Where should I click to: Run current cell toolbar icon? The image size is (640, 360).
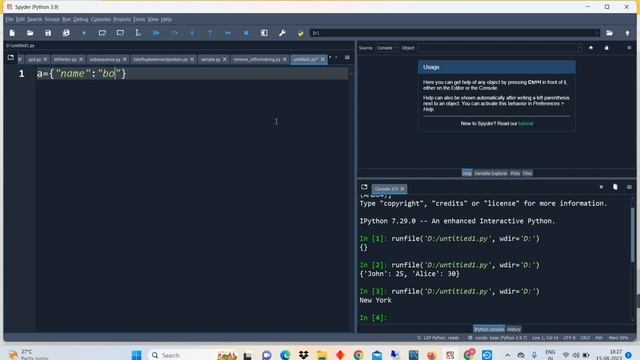pyautogui.click(x=102, y=33)
